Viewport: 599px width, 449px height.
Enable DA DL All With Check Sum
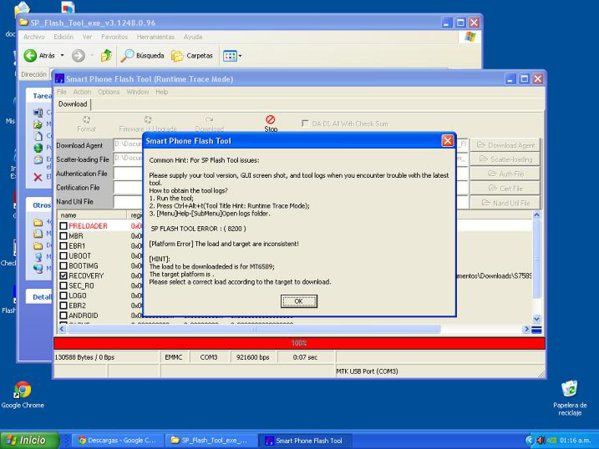pyautogui.click(x=305, y=123)
